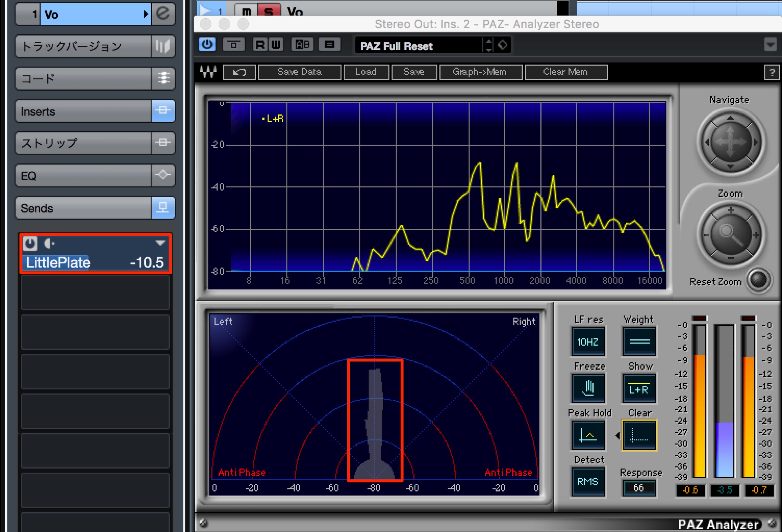The width and height of the screenshot is (782, 532).
Task: Toggle the A/B comparison button
Action: point(302,45)
